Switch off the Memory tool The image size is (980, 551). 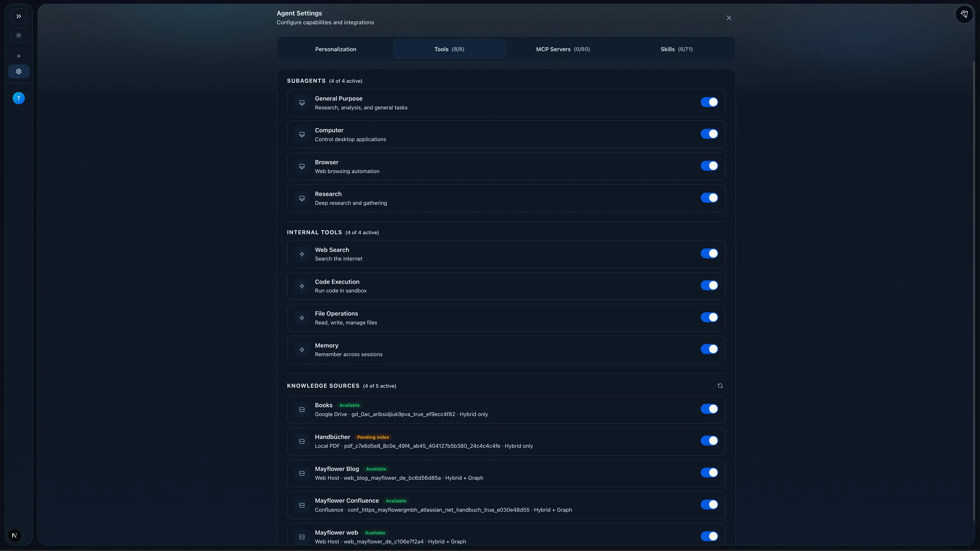(709, 349)
